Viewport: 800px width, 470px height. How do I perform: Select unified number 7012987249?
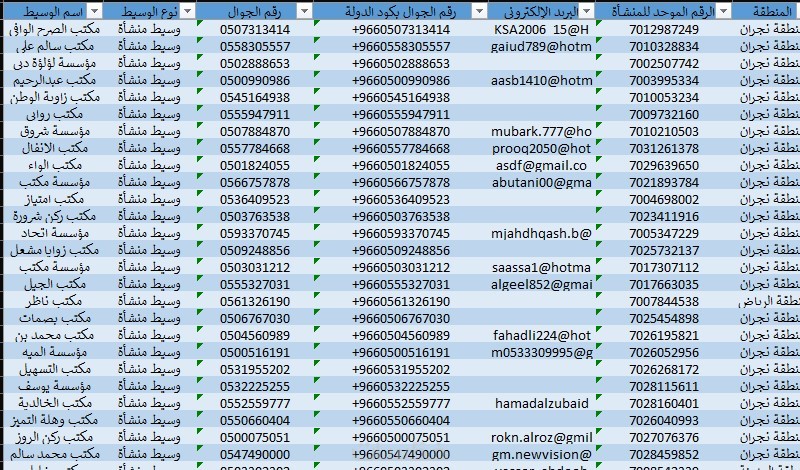coord(664,30)
